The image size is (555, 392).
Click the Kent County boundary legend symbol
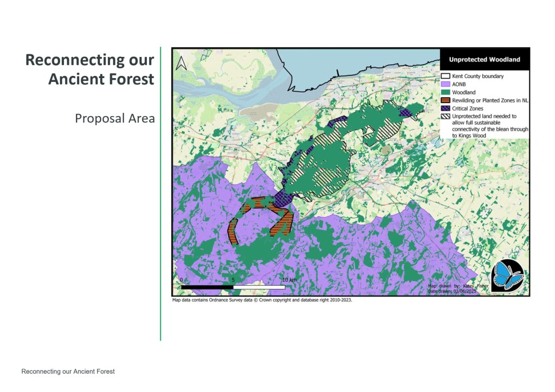click(x=446, y=76)
